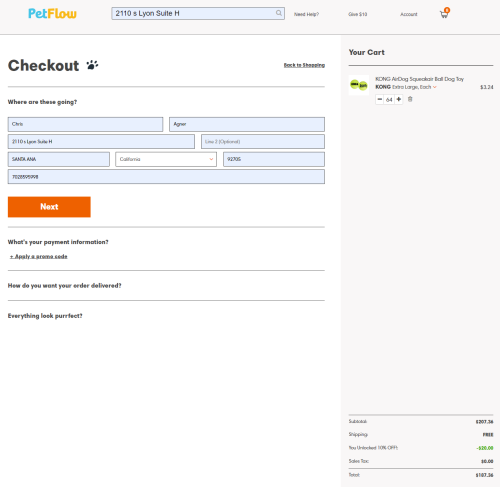Open the California state dropdown
Screen dimensions: 500x487
166,159
